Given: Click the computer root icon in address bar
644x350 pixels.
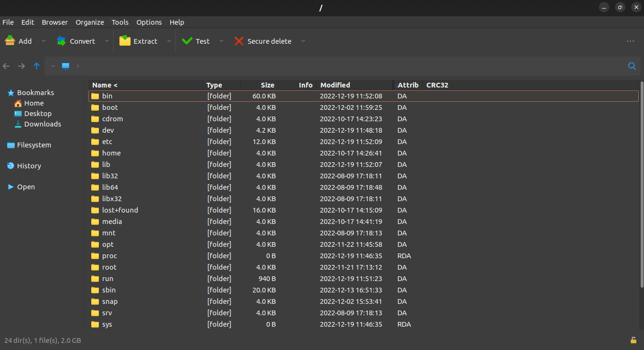Looking at the screenshot, I should click(66, 66).
